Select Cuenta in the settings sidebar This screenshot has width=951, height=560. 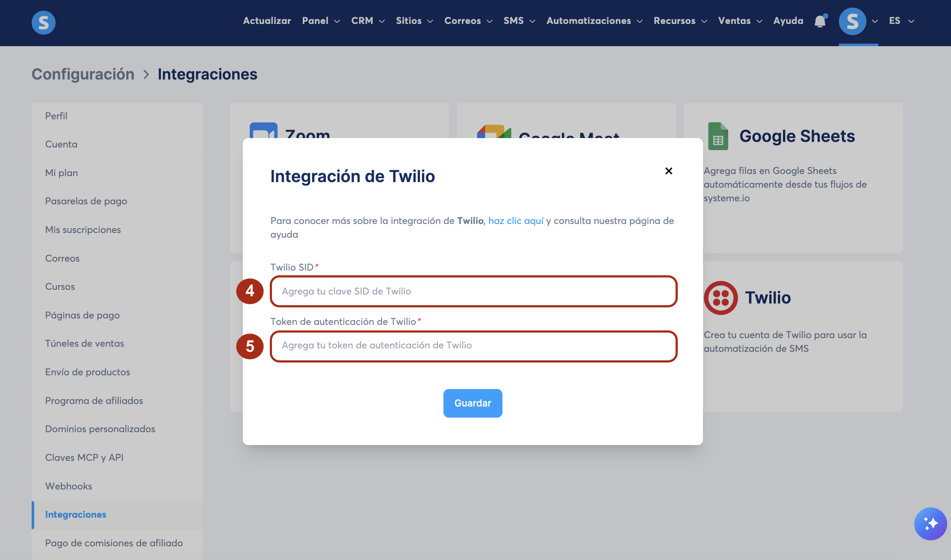pos(117,144)
